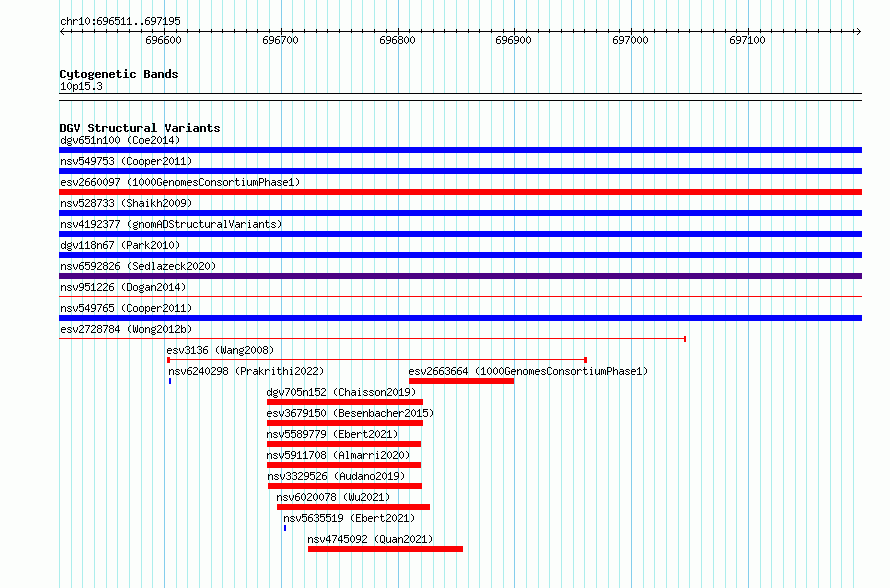Click the red bar for nsv3329526
Viewport: 890px width, 588px height.
click(345, 486)
